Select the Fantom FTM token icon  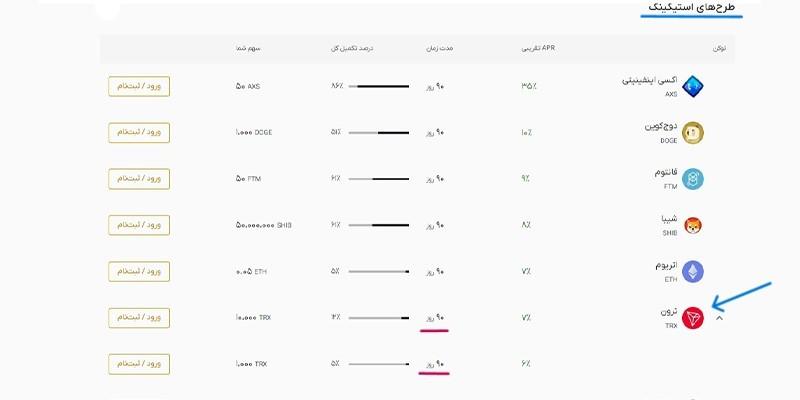tap(693, 179)
